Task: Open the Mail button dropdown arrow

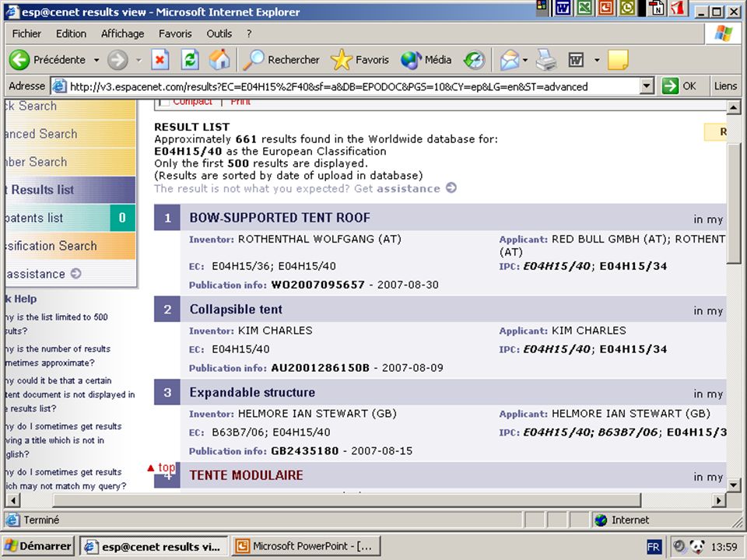Action: pyautogui.click(x=525, y=60)
